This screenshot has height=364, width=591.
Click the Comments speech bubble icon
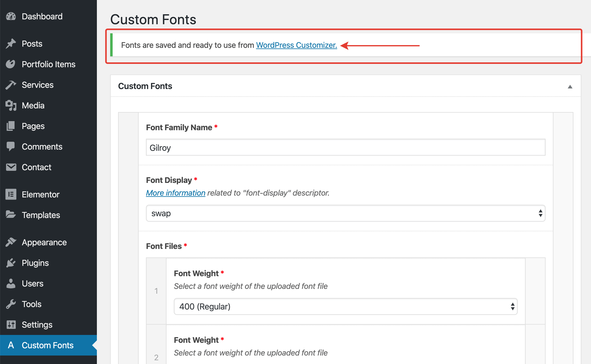(11, 147)
